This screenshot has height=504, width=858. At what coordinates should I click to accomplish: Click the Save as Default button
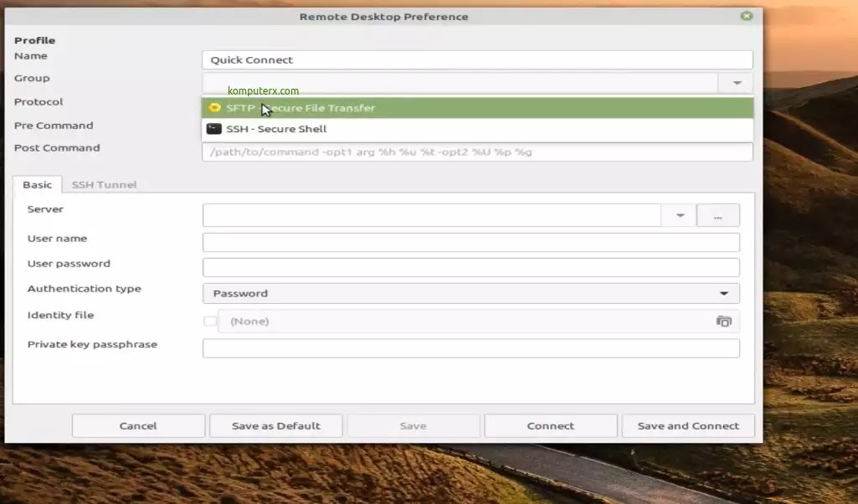point(275,426)
